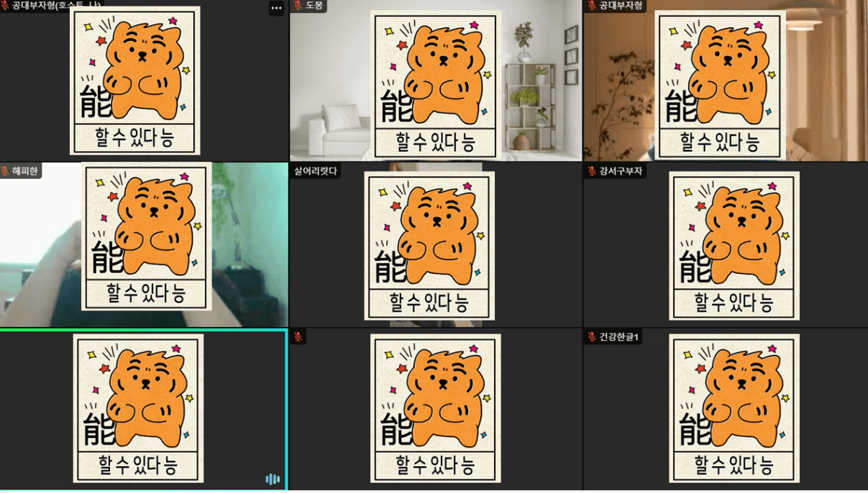Click the muted mic icon beside 도몽
This screenshot has width=868, height=493.
click(298, 5)
